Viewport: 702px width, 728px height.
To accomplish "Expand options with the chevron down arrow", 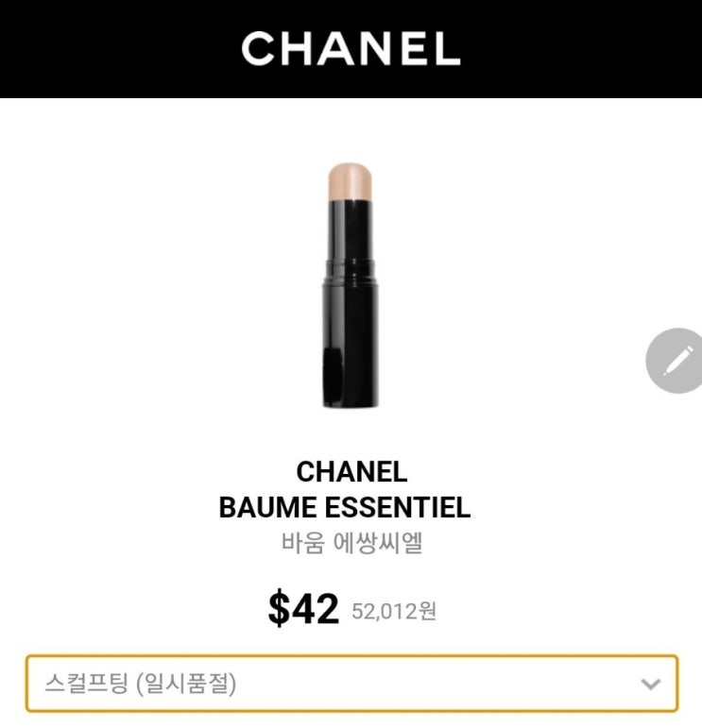I will [650, 684].
